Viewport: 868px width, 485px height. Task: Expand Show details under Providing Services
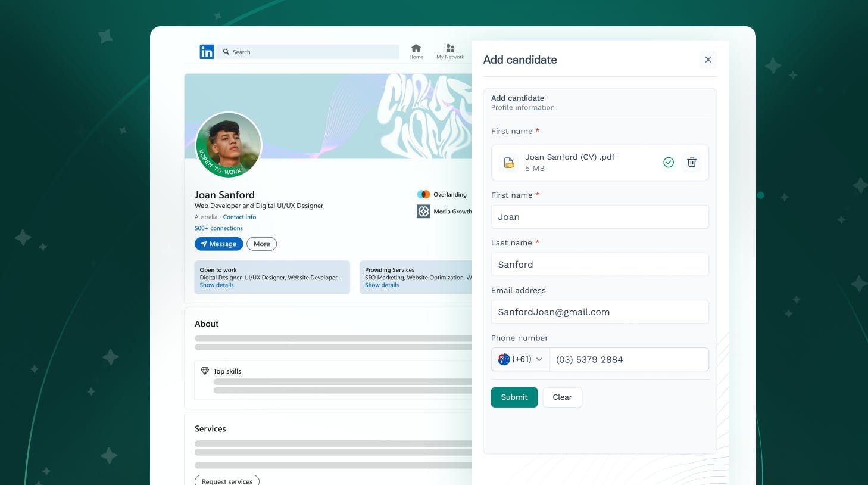point(382,285)
